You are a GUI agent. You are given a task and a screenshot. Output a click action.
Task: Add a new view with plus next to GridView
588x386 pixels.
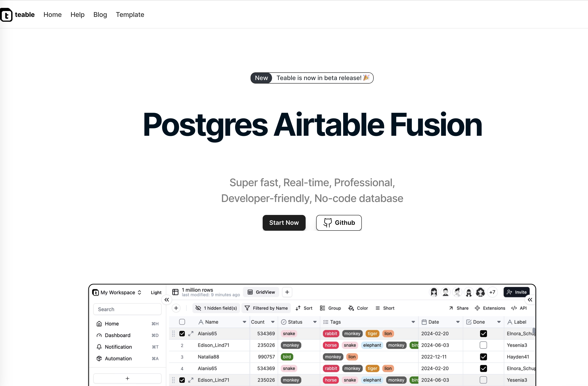(x=287, y=292)
